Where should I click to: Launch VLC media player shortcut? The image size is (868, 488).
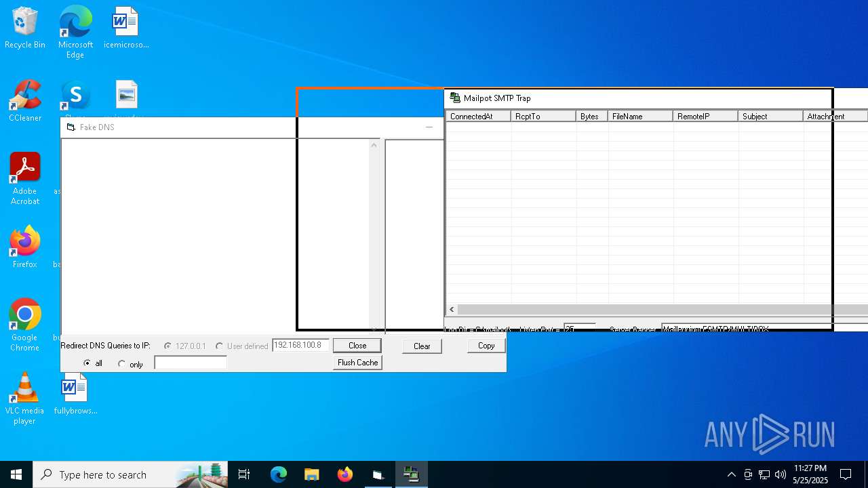tap(25, 398)
